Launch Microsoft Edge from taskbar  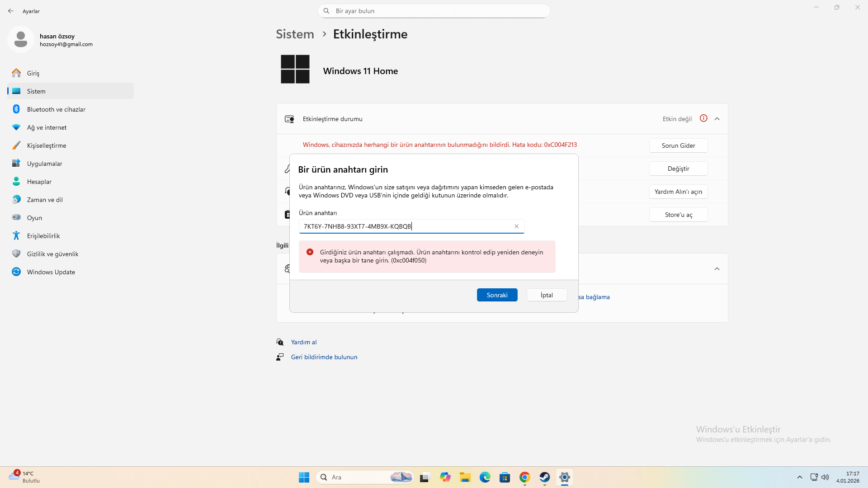pos(485,477)
